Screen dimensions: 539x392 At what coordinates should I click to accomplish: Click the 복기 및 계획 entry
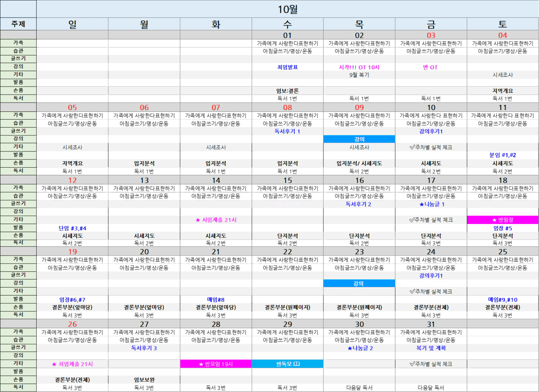coord(431,348)
